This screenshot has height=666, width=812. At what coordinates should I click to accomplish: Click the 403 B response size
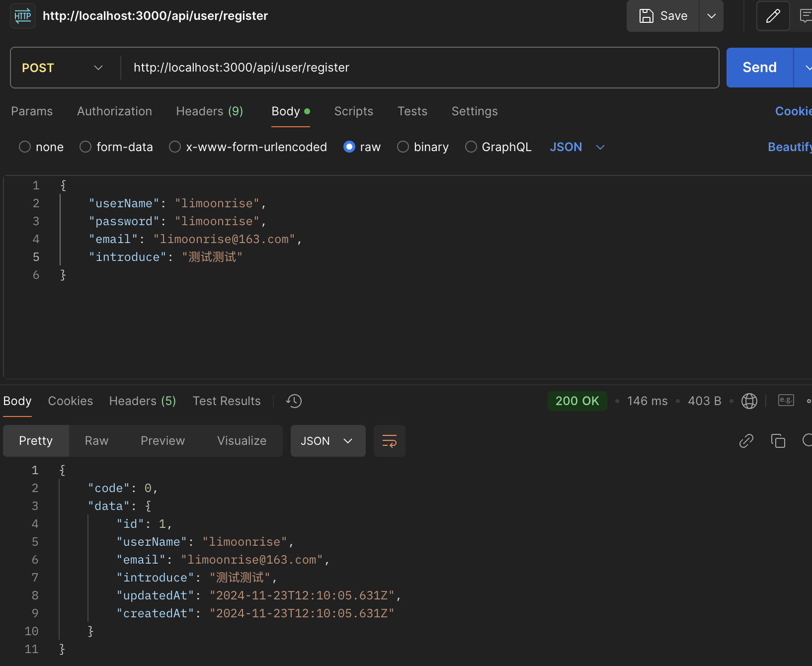click(705, 401)
